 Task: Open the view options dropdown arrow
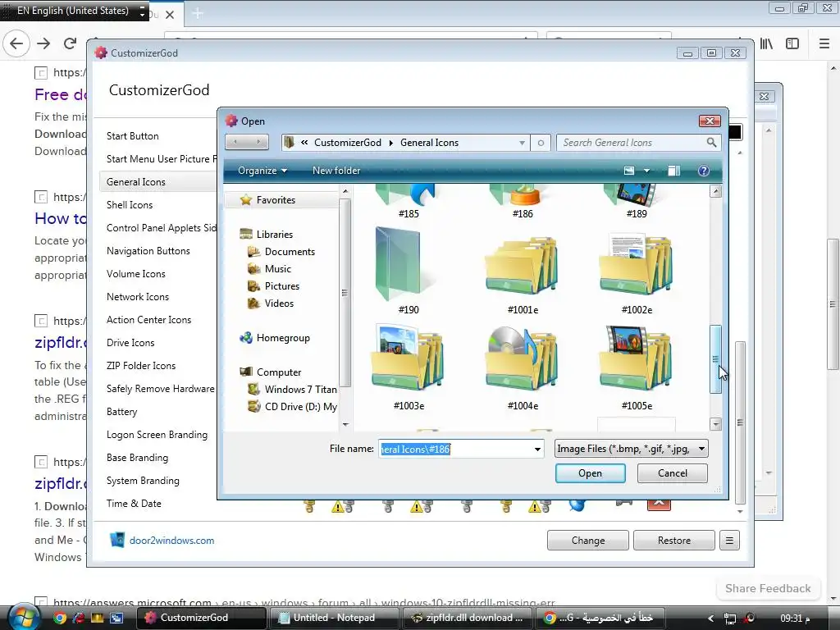(646, 171)
